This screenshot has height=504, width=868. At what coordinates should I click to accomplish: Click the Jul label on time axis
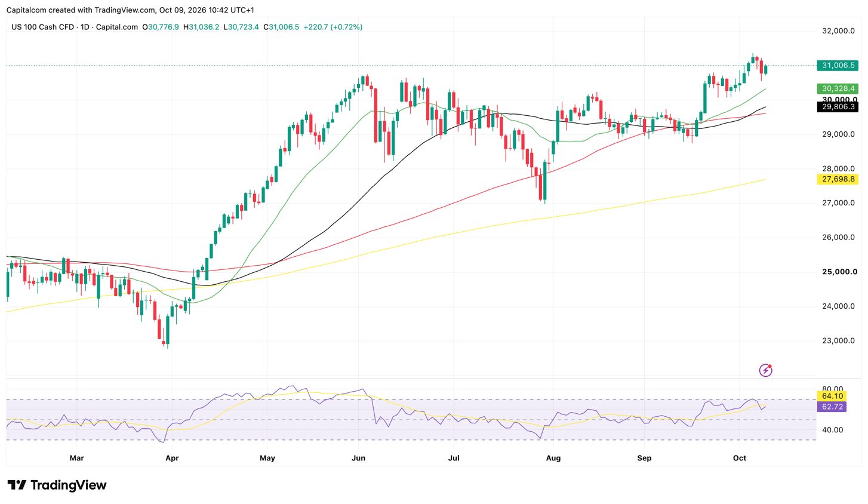tap(454, 458)
